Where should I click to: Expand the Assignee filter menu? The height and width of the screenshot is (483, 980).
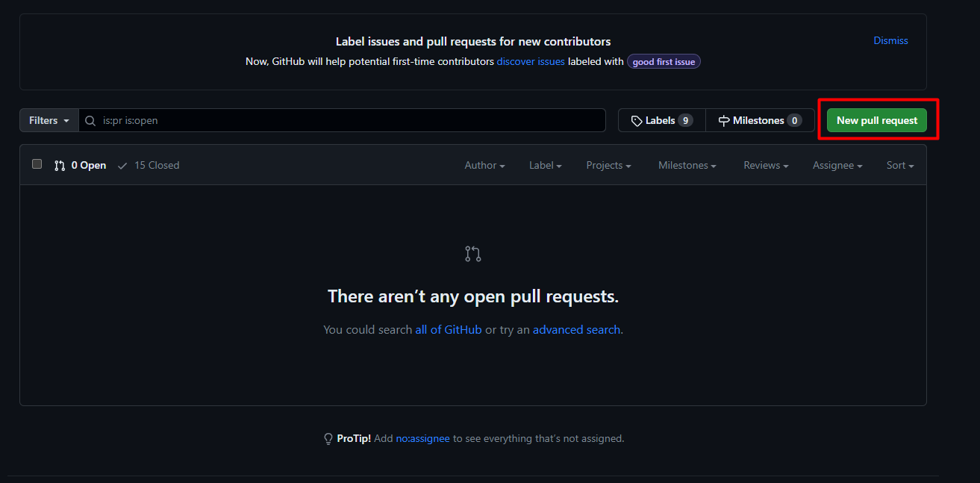[x=837, y=166]
